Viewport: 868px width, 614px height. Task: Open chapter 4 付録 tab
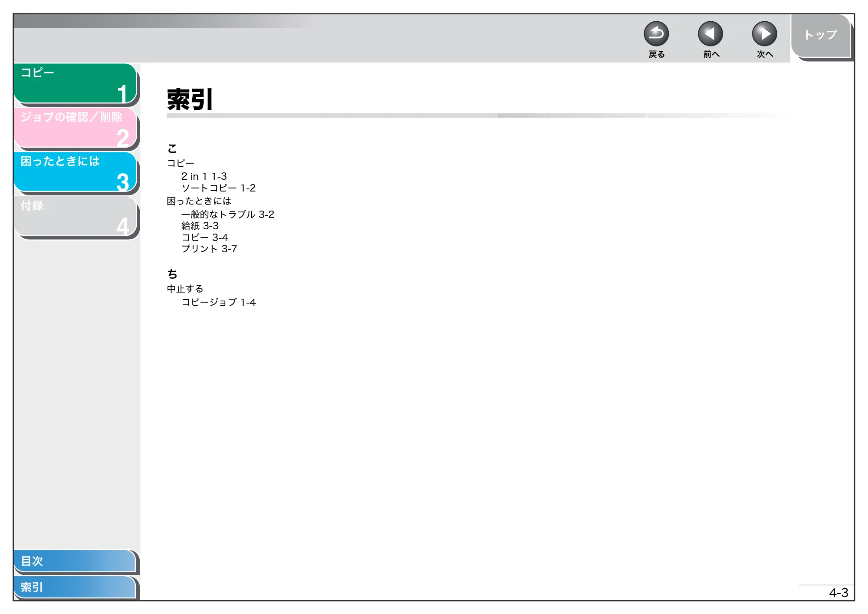pyautogui.click(x=75, y=216)
